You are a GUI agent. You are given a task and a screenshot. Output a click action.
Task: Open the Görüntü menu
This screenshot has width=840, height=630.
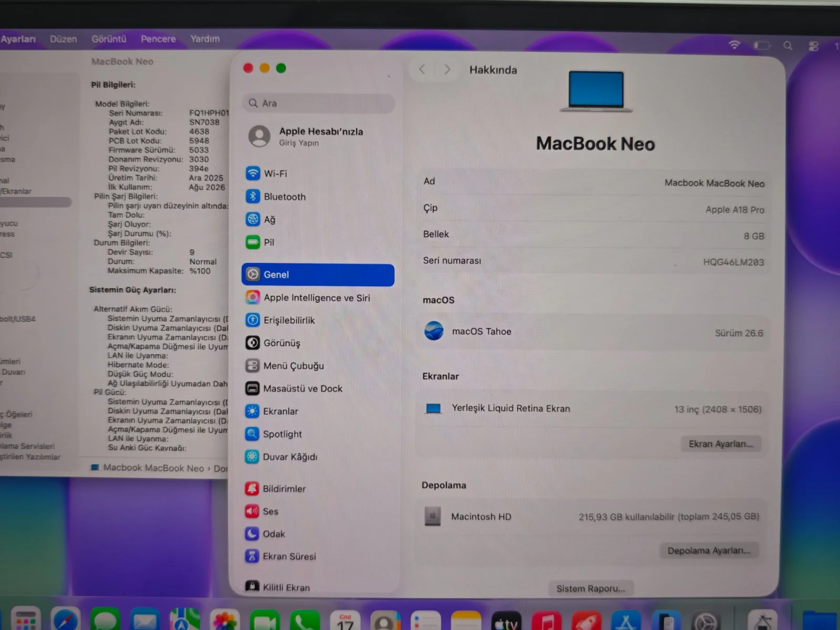pyautogui.click(x=109, y=39)
